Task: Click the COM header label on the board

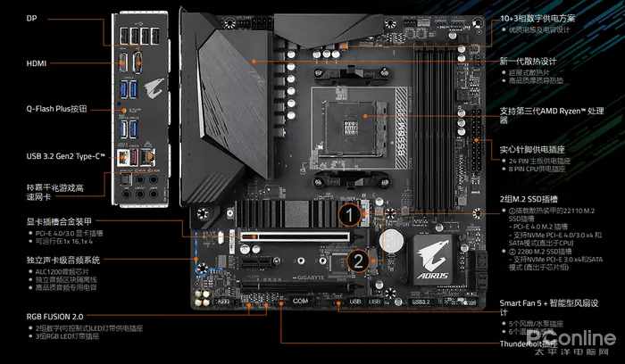Action: click(300, 301)
